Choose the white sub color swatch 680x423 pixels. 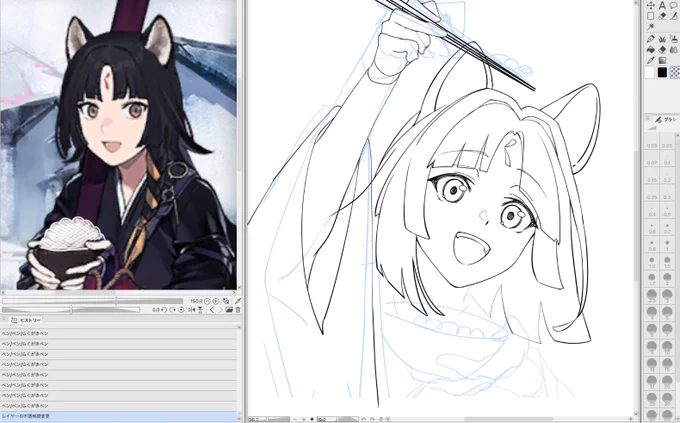click(x=650, y=72)
